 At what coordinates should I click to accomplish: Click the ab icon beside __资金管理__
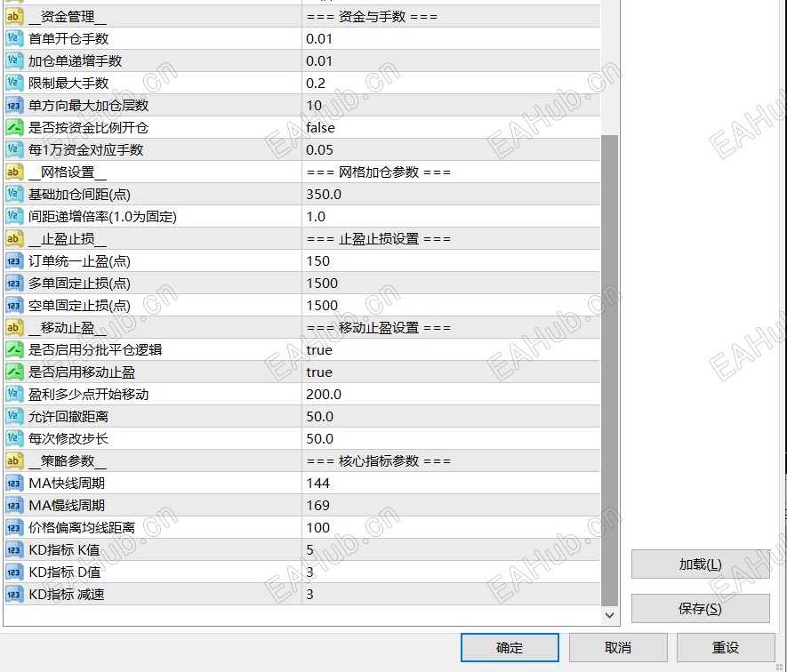tap(13, 16)
